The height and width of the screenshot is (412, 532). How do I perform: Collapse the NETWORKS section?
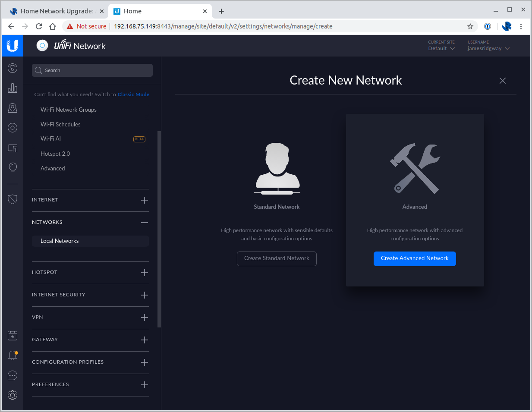coord(144,223)
